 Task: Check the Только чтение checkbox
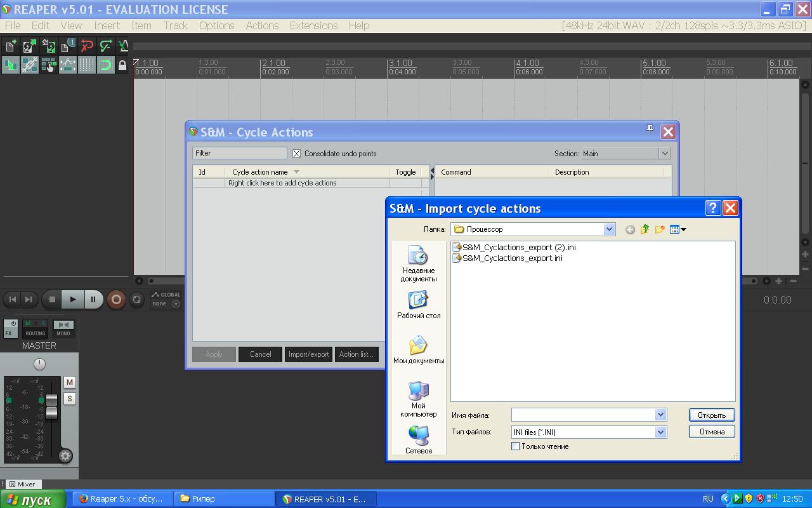click(x=516, y=446)
